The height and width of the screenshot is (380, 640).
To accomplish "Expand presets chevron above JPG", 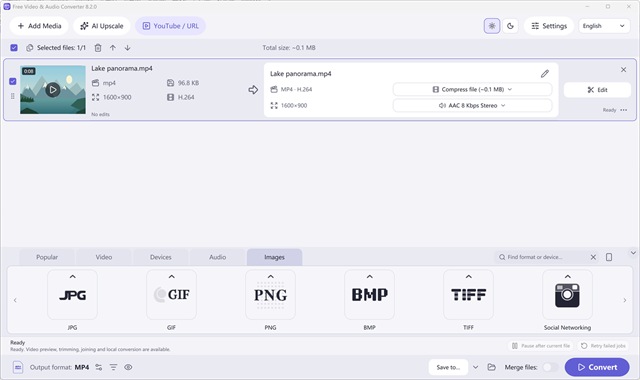I will point(72,277).
